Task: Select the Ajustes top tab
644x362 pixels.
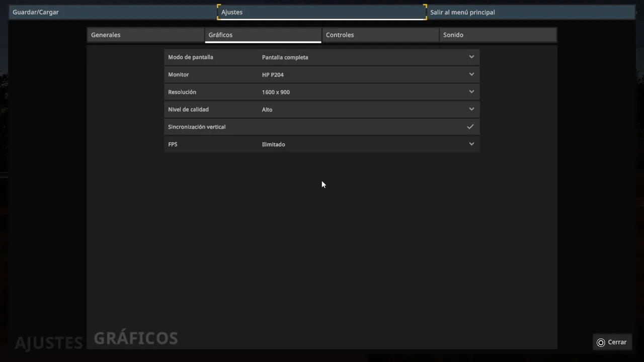Action: click(322, 12)
